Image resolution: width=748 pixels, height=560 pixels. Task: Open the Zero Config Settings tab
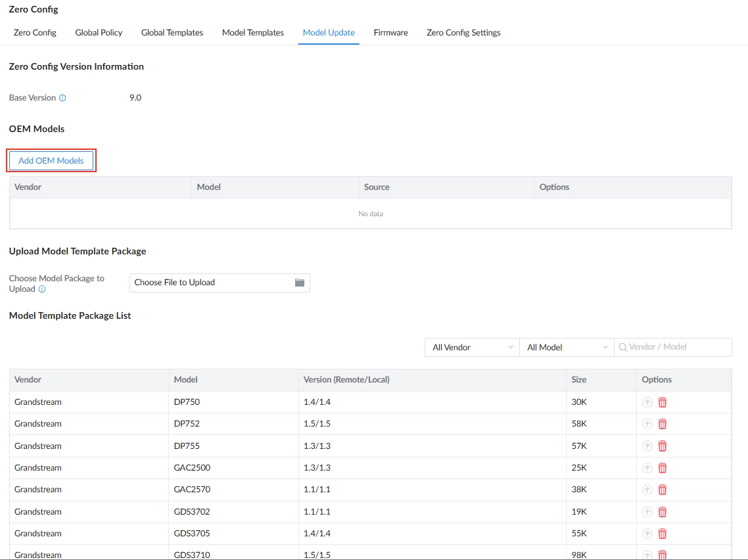(x=463, y=32)
